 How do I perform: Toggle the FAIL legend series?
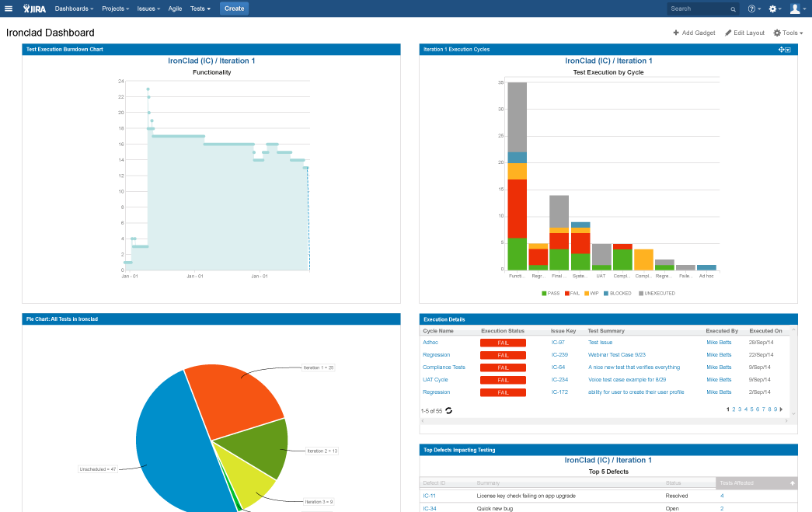pos(572,294)
